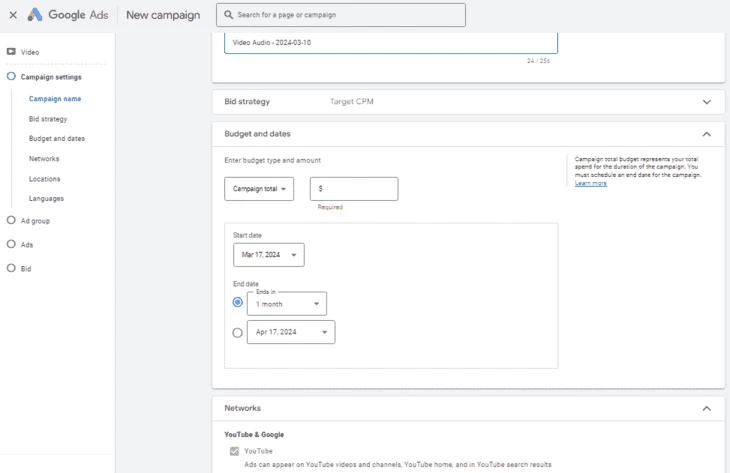Choose the 'Ends in' end date radio button
The height and width of the screenshot is (473, 730).
point(237,302)
